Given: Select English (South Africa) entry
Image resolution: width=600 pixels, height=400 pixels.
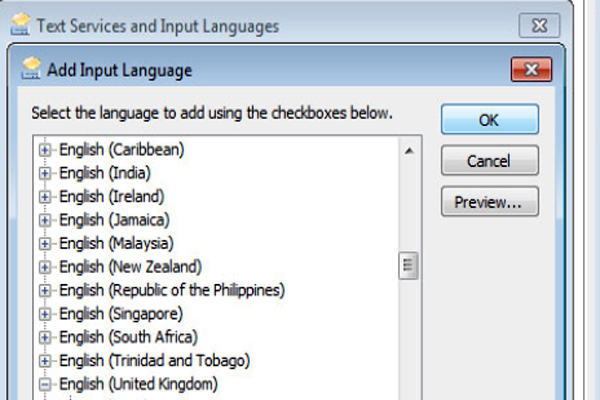Looking at the screenshot, I should [x=128, y=337].
